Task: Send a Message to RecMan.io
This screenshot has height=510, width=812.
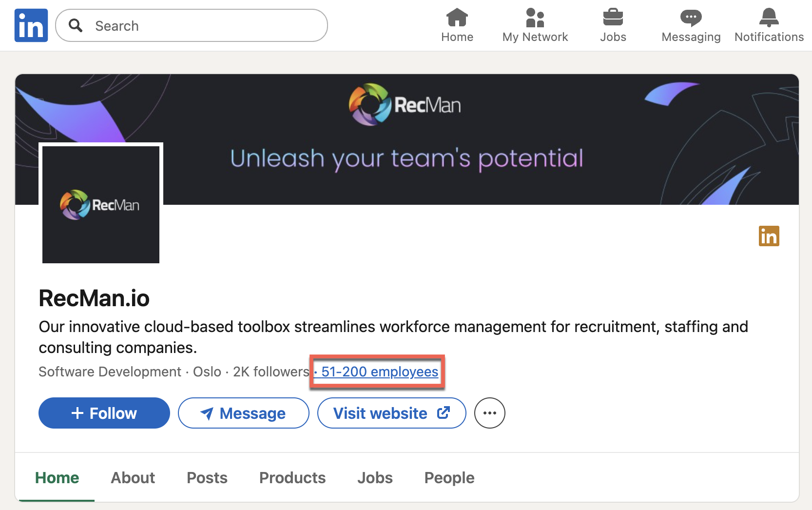Action: pos(243,413)
